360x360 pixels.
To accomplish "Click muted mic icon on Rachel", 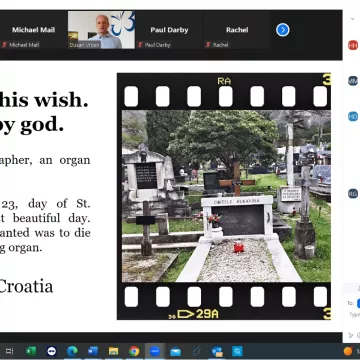I will pos(208,45).
